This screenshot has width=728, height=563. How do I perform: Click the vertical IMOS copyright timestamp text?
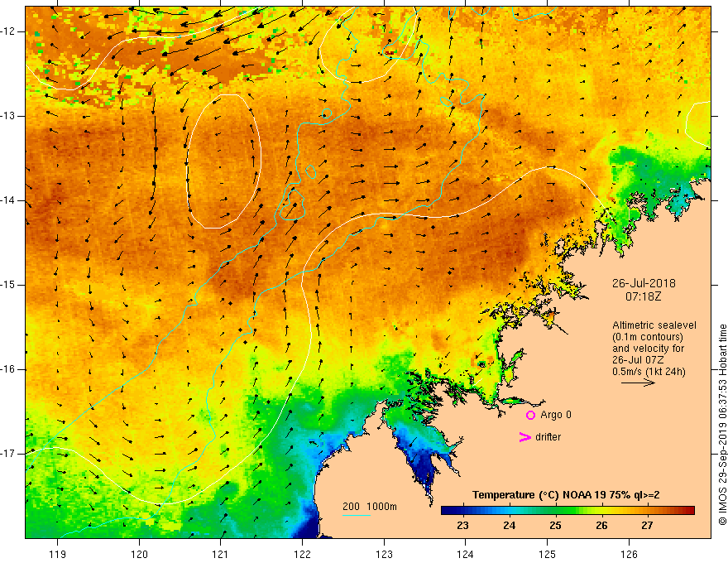click(x=722, y=425)
